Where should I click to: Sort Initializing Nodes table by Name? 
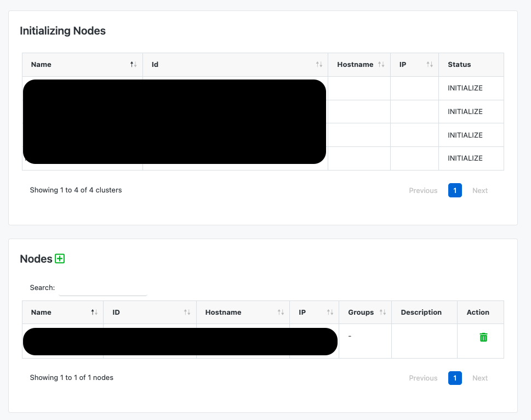click(x=82, y=65)
